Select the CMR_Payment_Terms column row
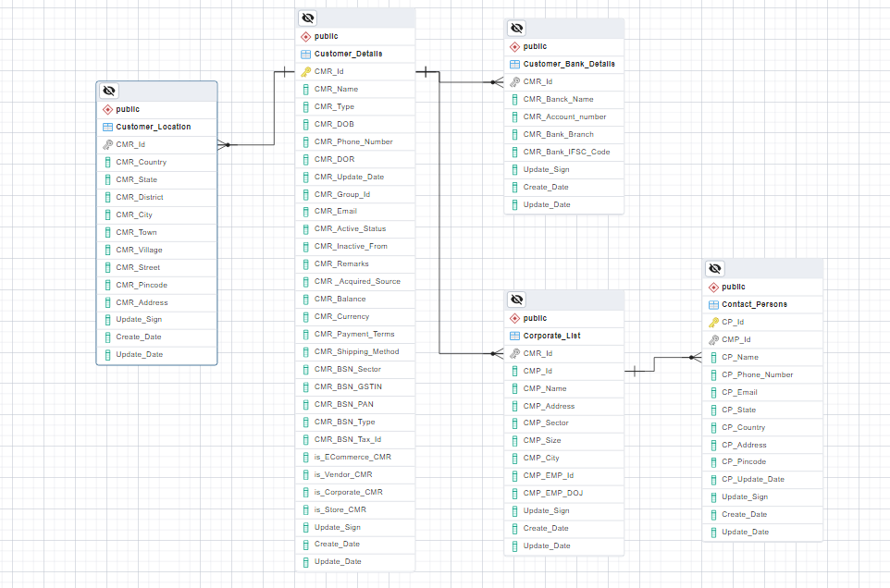The image size is (890, 588). [x=353, y=335]
